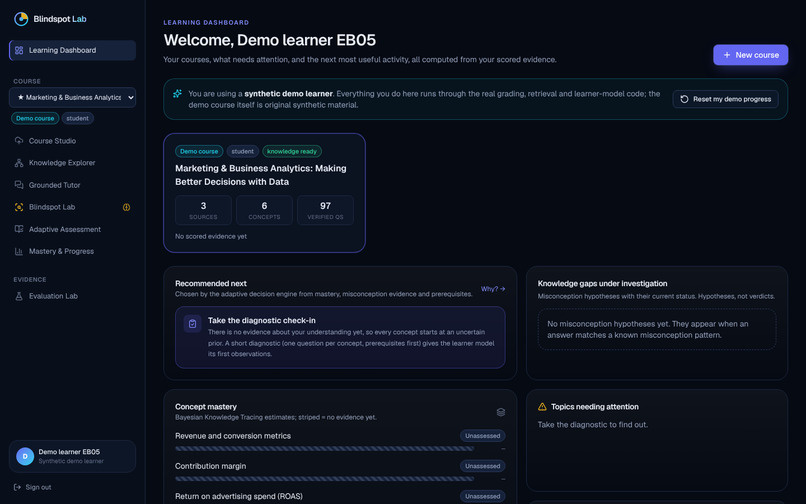
Task: Click the No scored evidence yet text
Action: 211,237
